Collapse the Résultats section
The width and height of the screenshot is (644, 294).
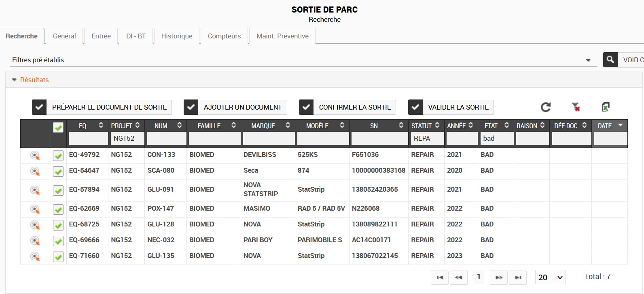point(15,80)
